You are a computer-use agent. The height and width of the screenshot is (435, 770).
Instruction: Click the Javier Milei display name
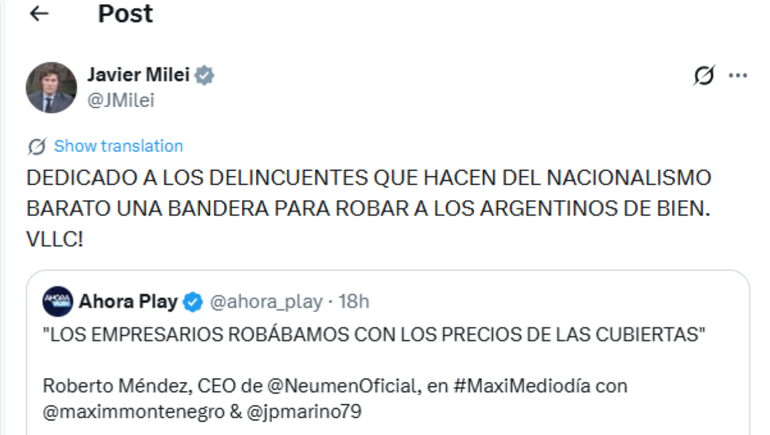tap(138, 76)
